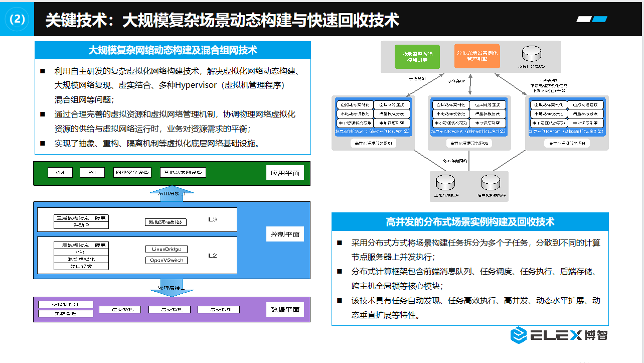Select the orange 分布式场景实例化 engine box
This screenshot has height=363, width=644.
[477, 56]
